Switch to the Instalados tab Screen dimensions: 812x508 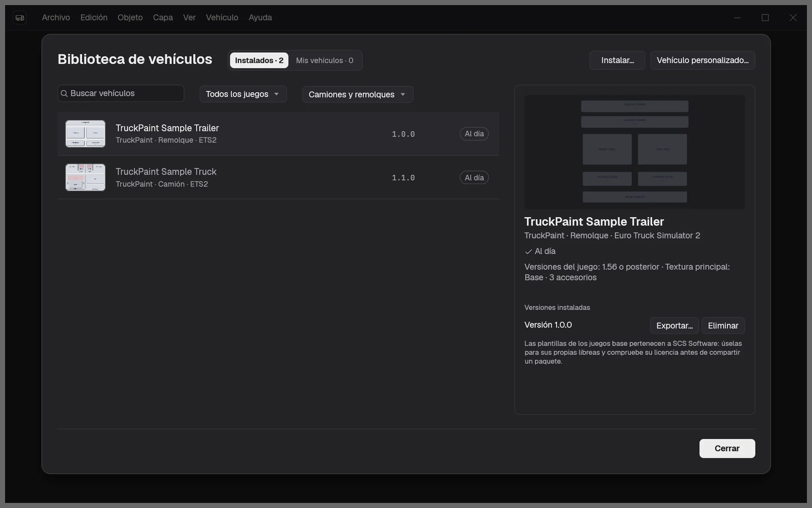click(x=259, y=61)
